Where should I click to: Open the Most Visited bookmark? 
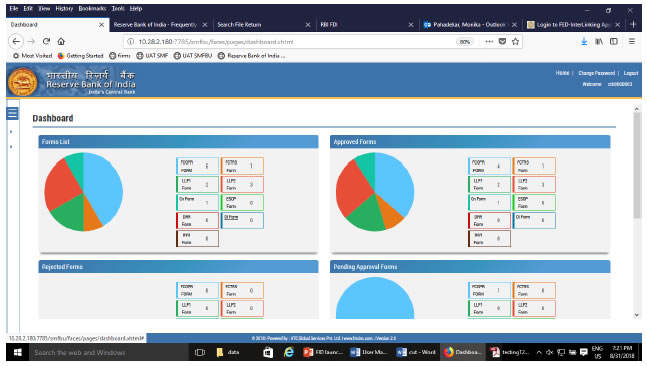click(x=32, y=55)
